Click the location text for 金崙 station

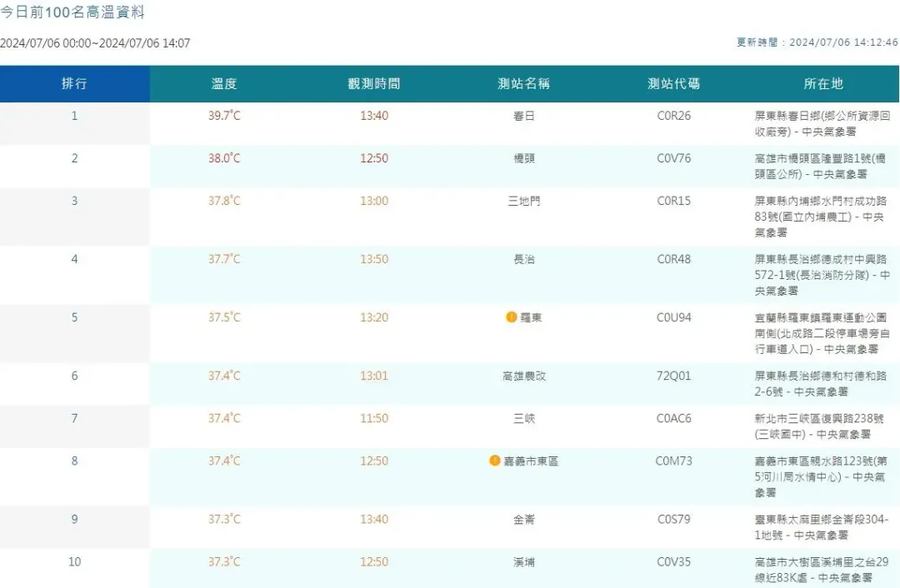coord(822,528)
